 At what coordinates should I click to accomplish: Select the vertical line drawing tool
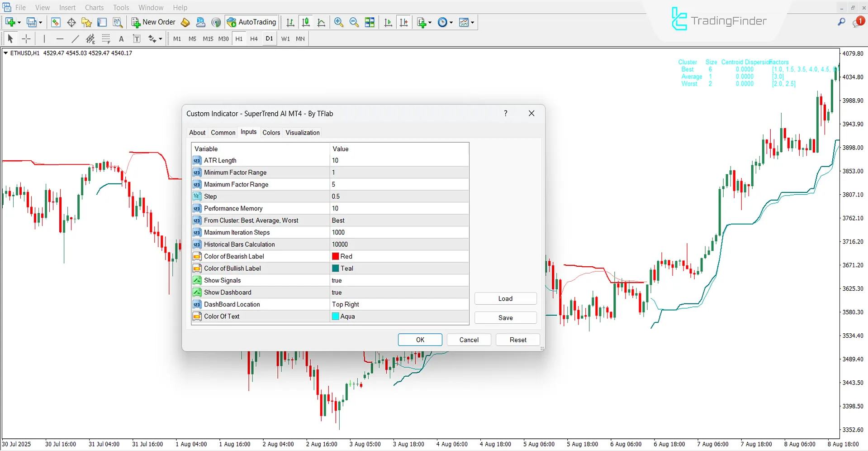tap(44, 38)
